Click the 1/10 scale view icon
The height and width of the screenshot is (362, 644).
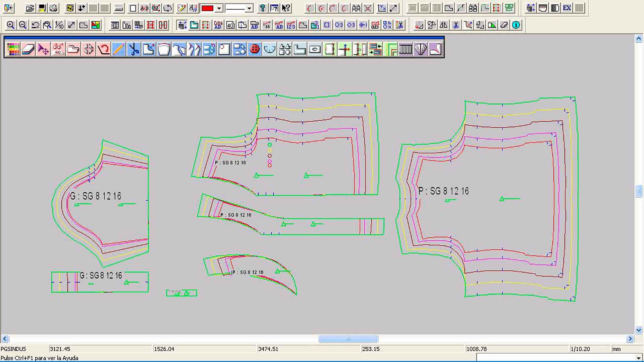(59, 25)
